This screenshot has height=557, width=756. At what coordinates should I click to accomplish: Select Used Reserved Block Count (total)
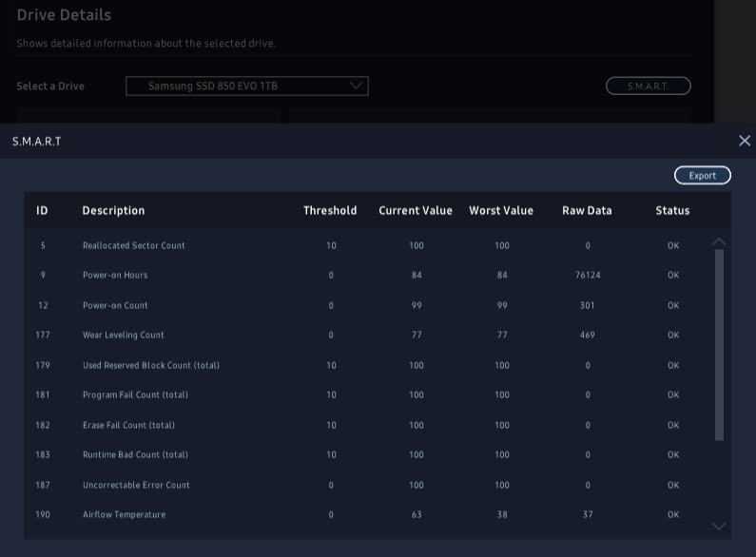[369, 365]
